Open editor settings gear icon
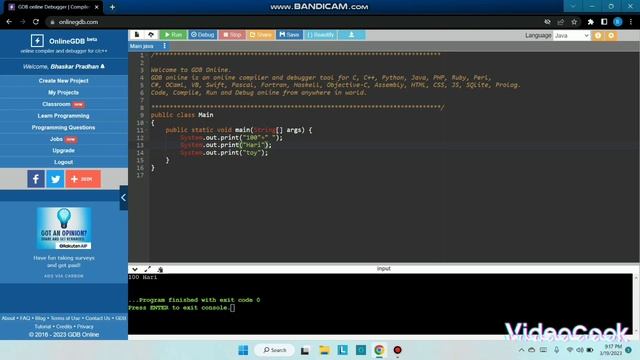 pos(611,36)
